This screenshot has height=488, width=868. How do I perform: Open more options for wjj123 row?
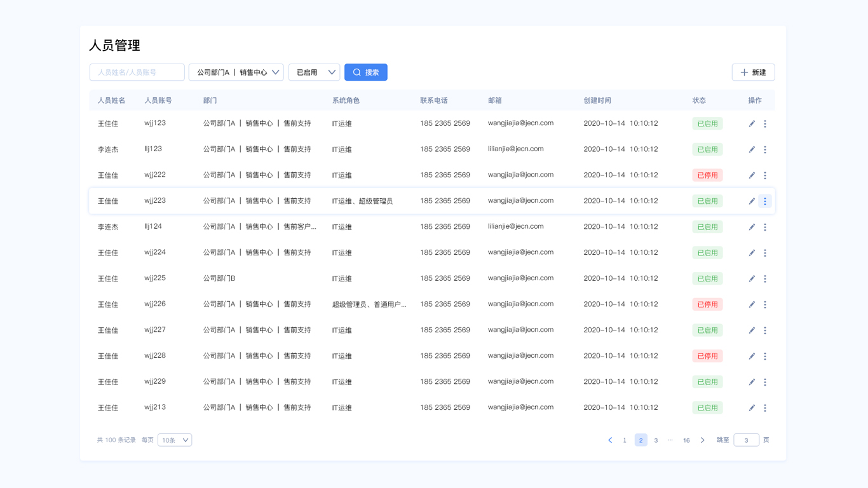pyautogui.click(x=765, y=124)
